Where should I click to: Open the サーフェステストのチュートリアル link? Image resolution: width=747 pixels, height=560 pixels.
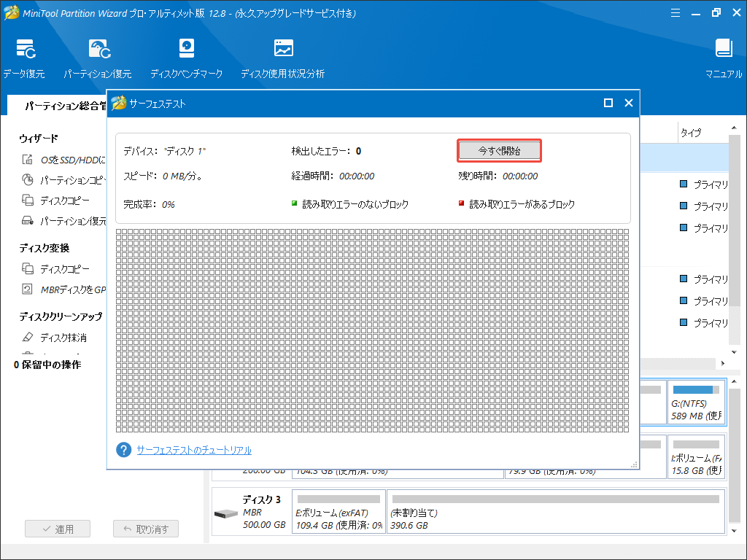(x=194, y=450)
